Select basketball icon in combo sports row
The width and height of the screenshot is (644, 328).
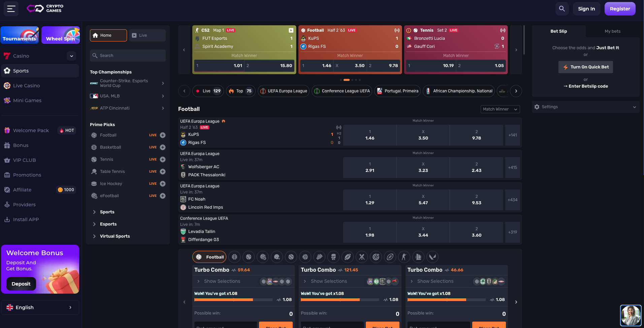[x=234, y=257]
